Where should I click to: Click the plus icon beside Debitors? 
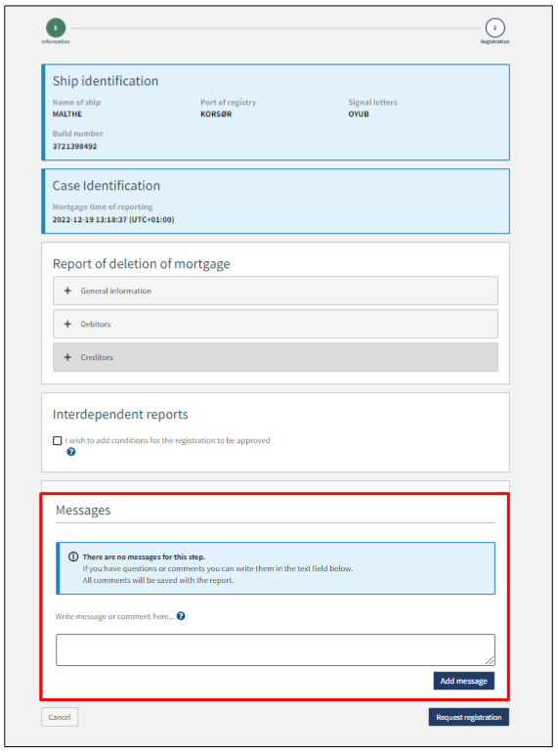click(x=67, y=324)
